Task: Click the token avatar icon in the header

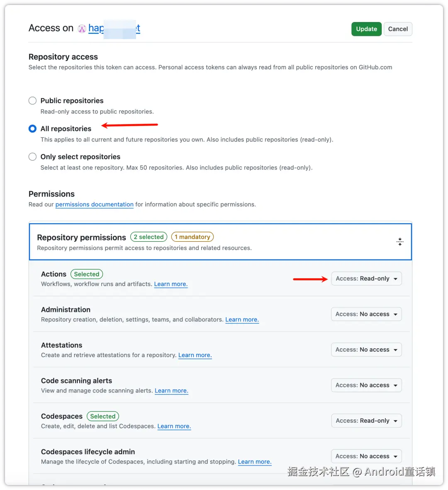Action: [x=82, y=28]
